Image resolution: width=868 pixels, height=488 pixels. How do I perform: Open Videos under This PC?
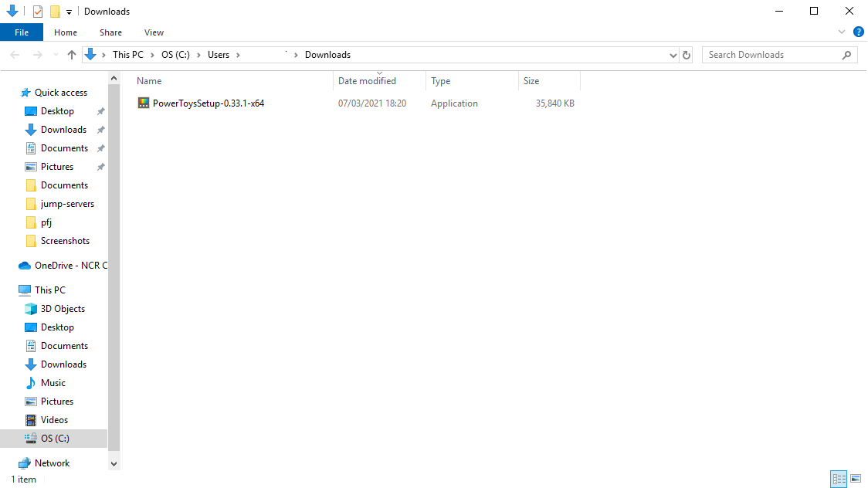(54, 420)
